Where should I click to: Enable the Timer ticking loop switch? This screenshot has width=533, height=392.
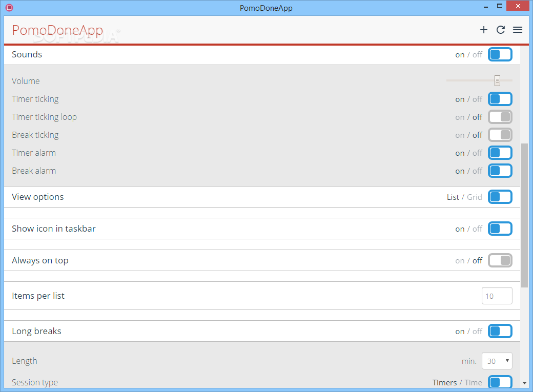500,117
